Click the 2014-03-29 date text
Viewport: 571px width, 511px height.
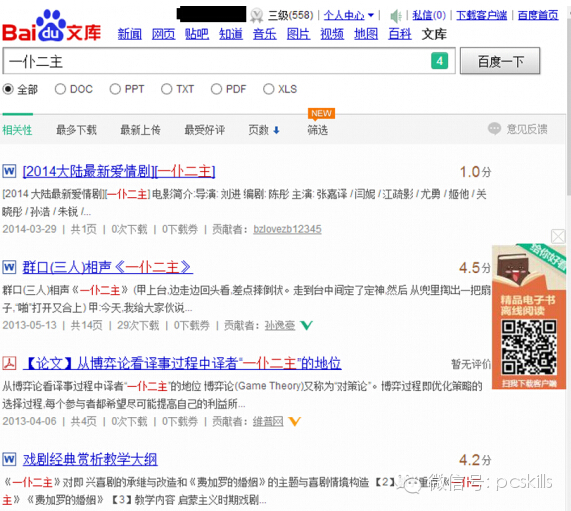point(29,229)
